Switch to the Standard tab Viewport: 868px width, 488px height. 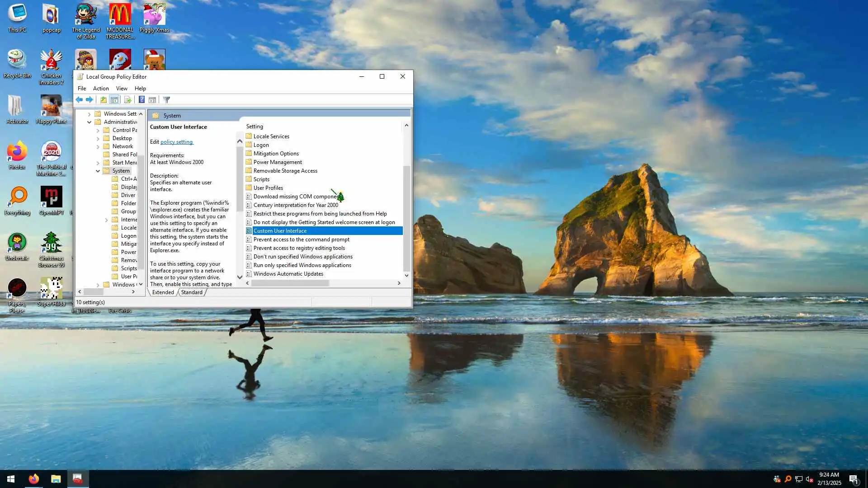pos(192,292)
